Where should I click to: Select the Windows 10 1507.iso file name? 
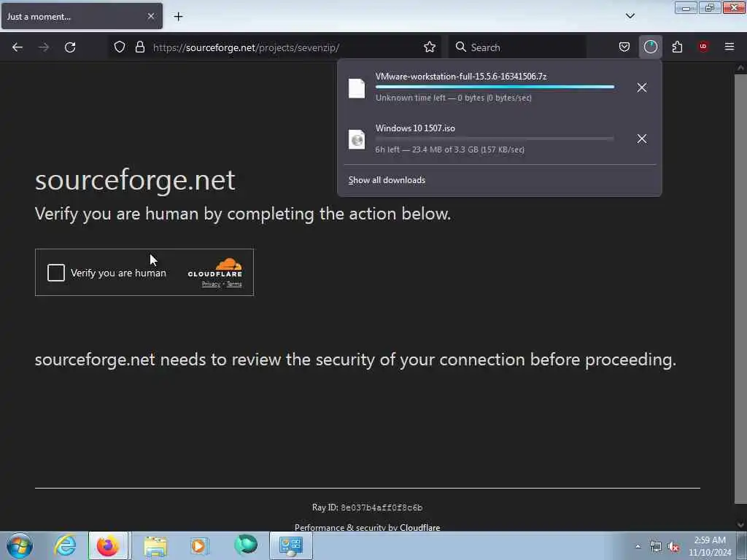pyautogui.click(x=415, y=128)
